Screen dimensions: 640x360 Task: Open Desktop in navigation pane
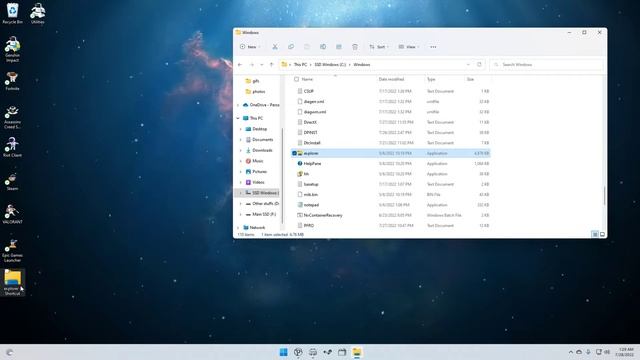[x=259, y=129]
